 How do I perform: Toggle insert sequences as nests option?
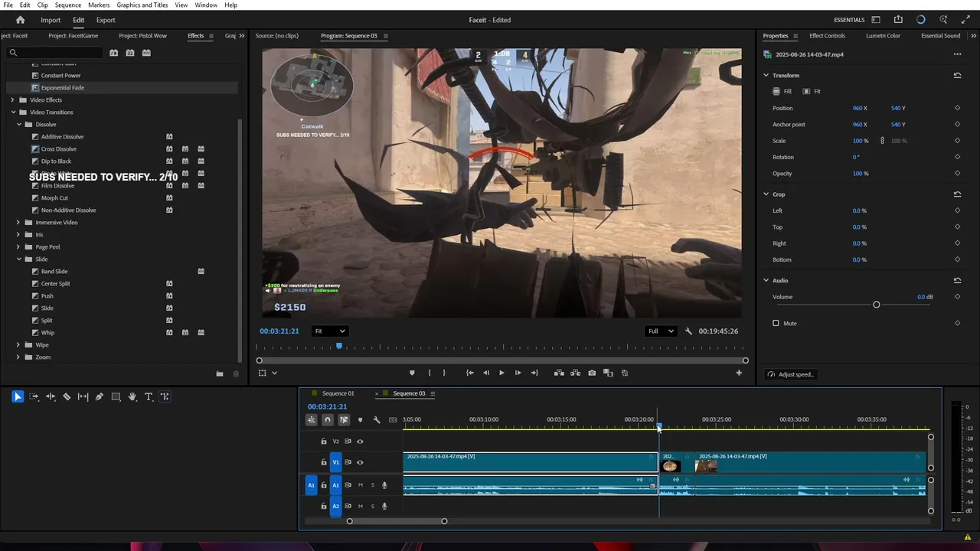point(311,419)
